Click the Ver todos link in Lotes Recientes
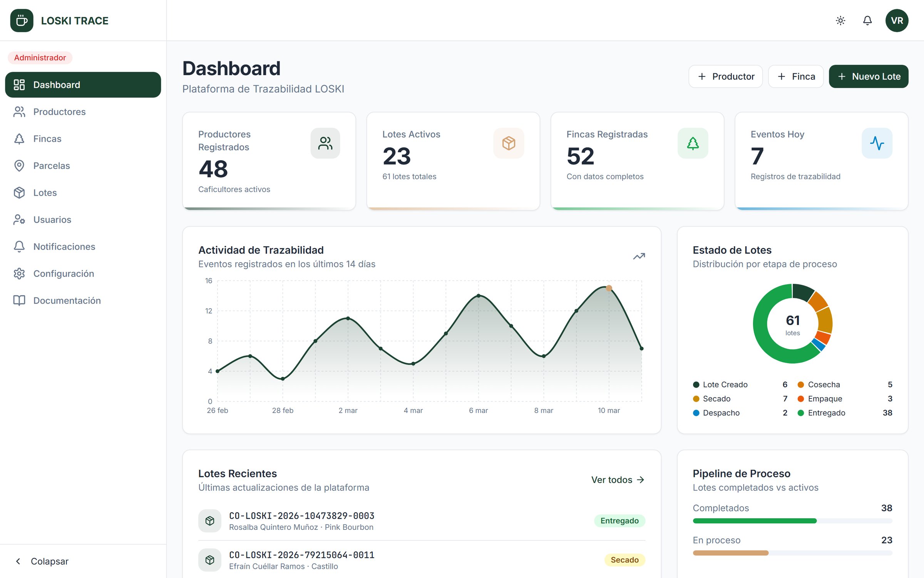Viewport: 924px width, 578px height. point(618,480)
